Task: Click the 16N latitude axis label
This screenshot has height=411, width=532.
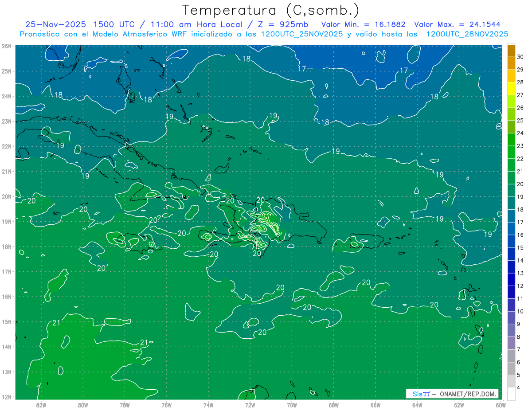Action: click(x=7, y=297)
